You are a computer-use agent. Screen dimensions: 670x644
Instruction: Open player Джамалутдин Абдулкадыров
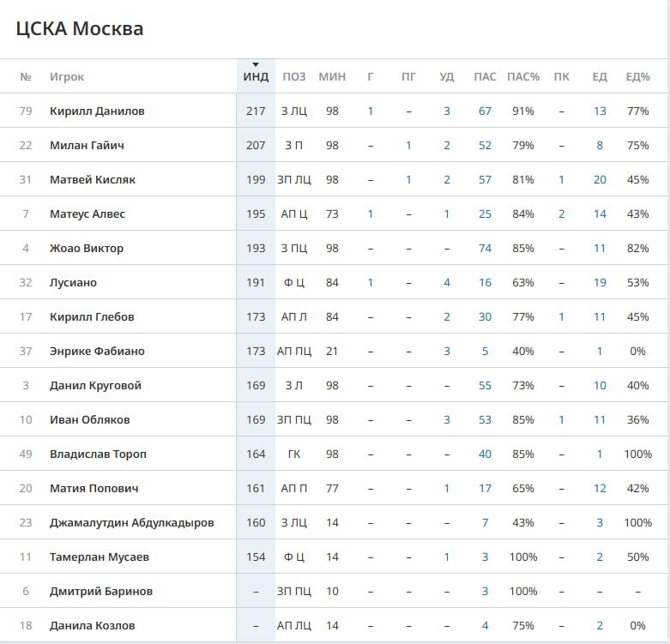[131, 523]
